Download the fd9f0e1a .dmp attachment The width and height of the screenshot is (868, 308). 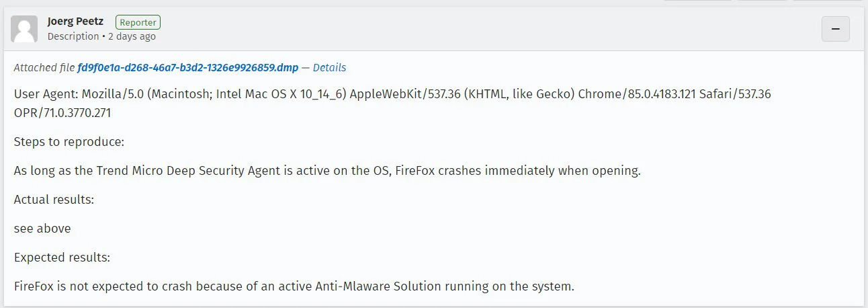click(x=187, y=67)
